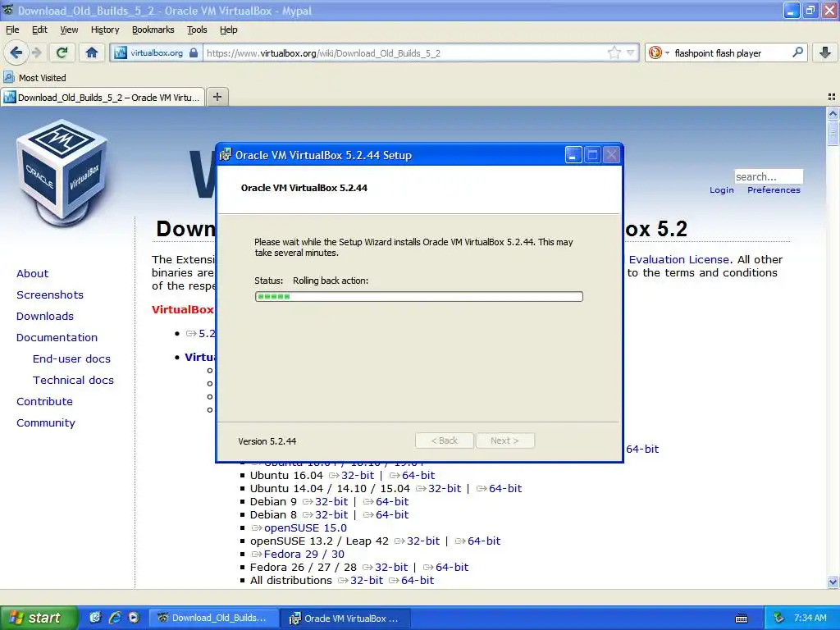The height and width of the screenshot is (630, 840).
Task: Download openSUSE 13.2 32-bit package
Action: click(422, 541)
